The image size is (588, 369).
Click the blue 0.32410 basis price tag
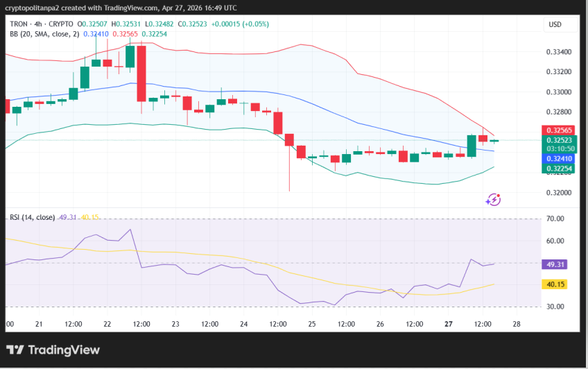(x=558, y=158)
